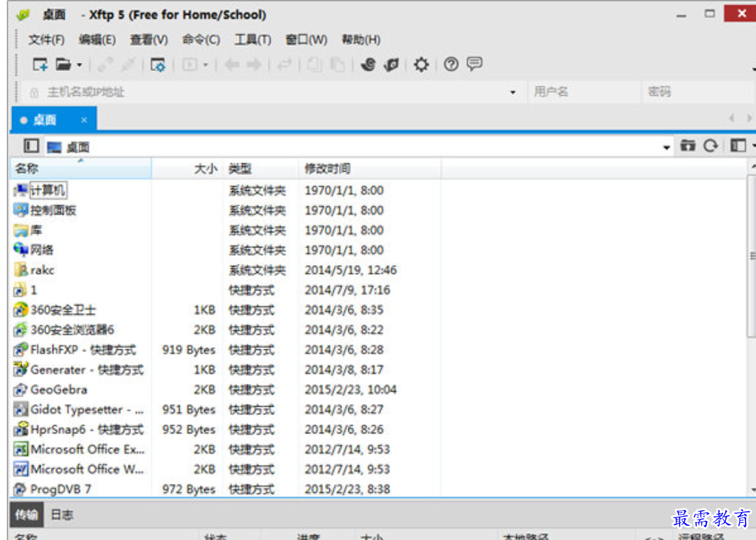Open Options with the gear icon

(421, 64)
